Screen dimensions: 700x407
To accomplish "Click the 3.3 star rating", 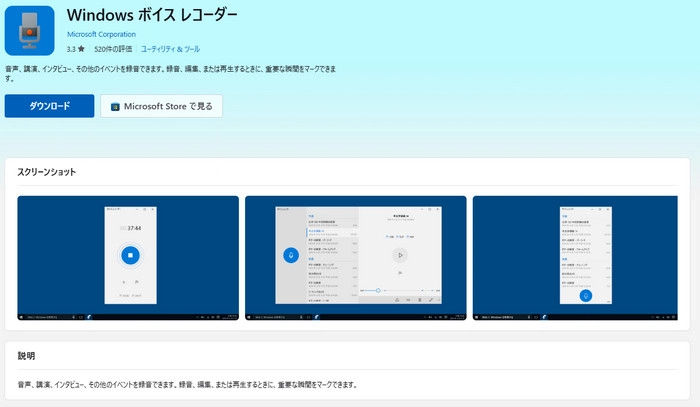I will 75,49.
